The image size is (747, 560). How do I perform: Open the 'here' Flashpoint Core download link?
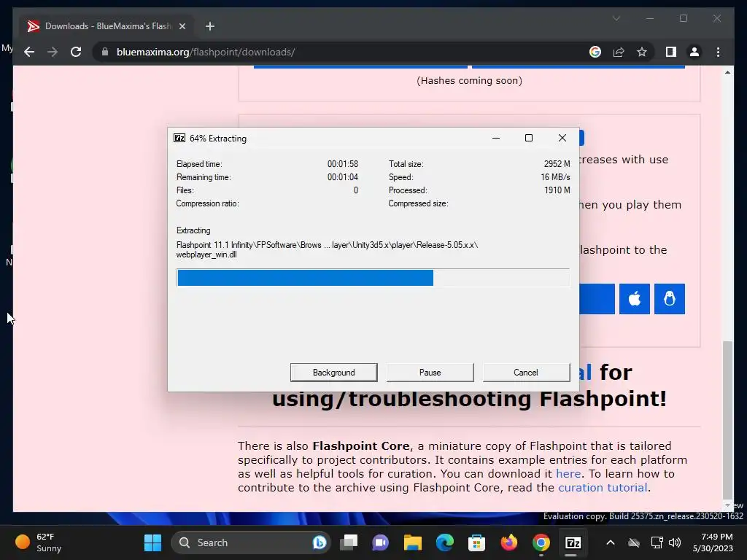(568, 474)
